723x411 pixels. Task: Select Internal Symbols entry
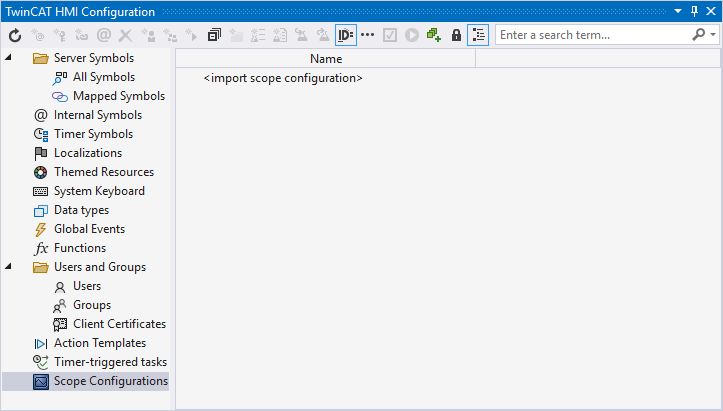[x=98, y=115]
